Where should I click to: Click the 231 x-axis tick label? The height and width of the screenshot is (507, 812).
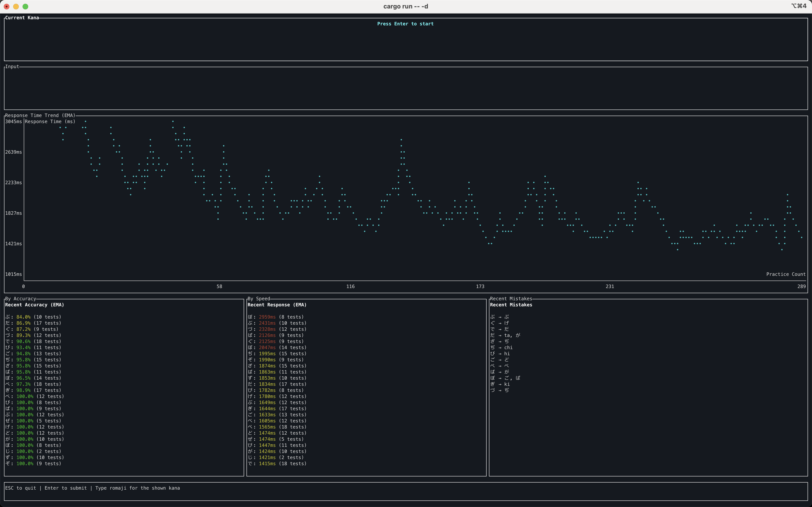[610, 286]
